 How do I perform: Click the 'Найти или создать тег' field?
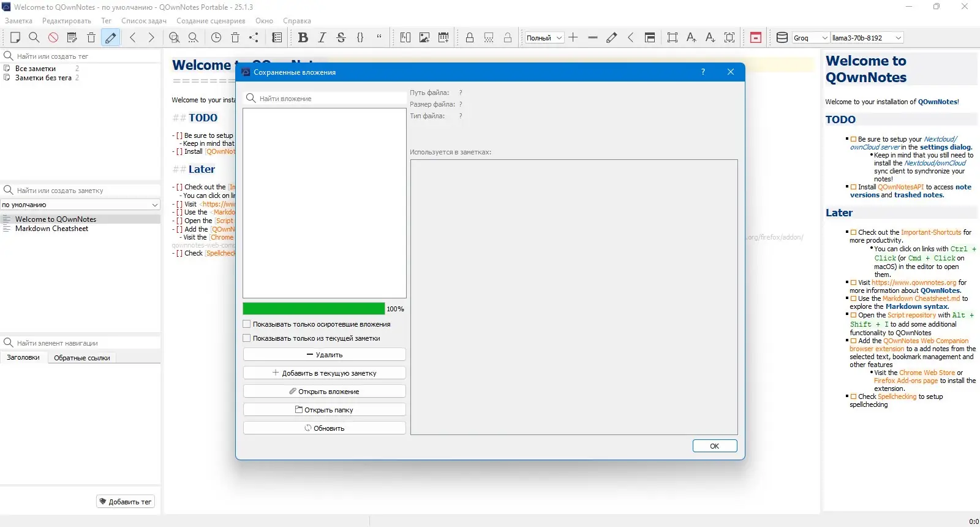pos(80,56)
